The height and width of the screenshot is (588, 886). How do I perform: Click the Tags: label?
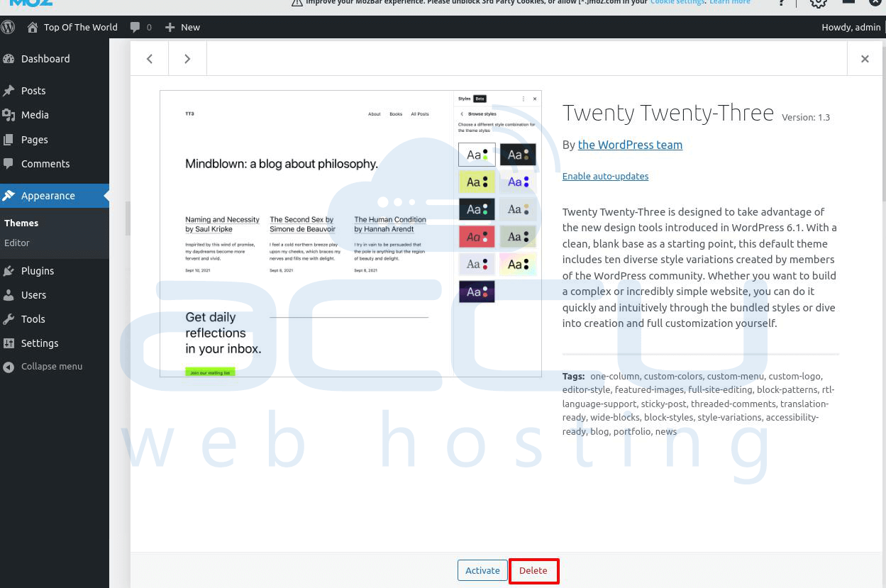pos(574,377)
